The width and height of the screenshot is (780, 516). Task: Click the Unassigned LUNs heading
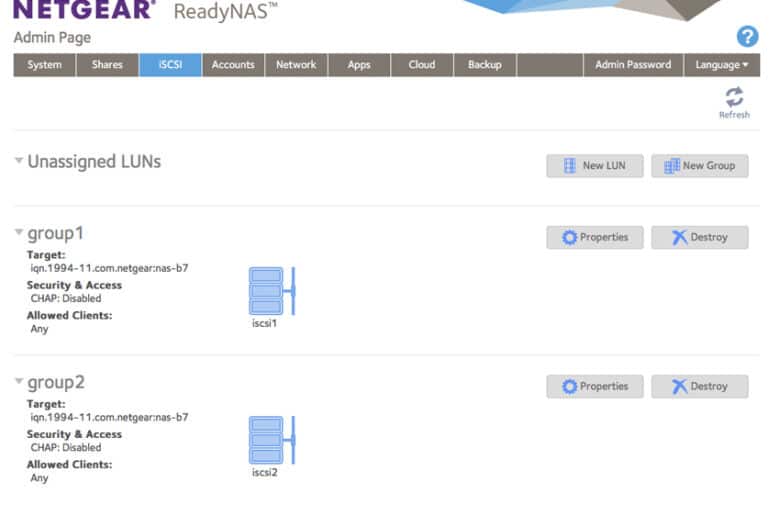pyautogui.click(x=94, y=161)
